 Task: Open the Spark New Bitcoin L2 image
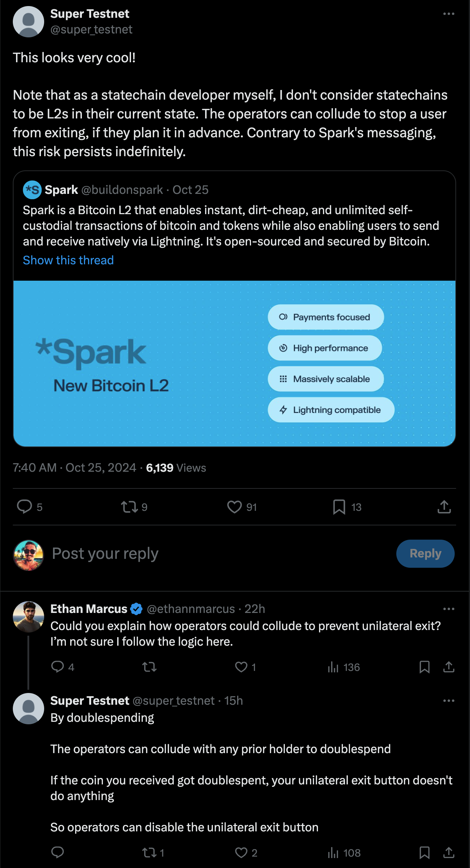pos(234,364)
